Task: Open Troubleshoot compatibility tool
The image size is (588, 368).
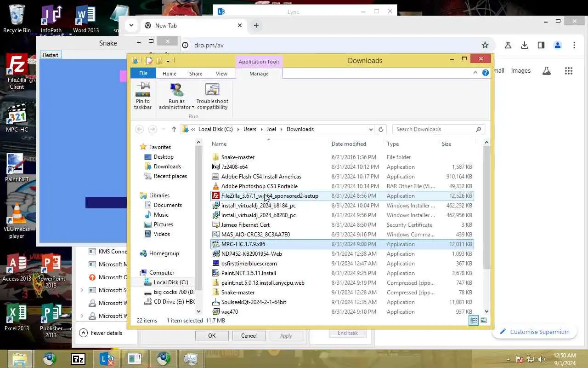Action: 212,96
